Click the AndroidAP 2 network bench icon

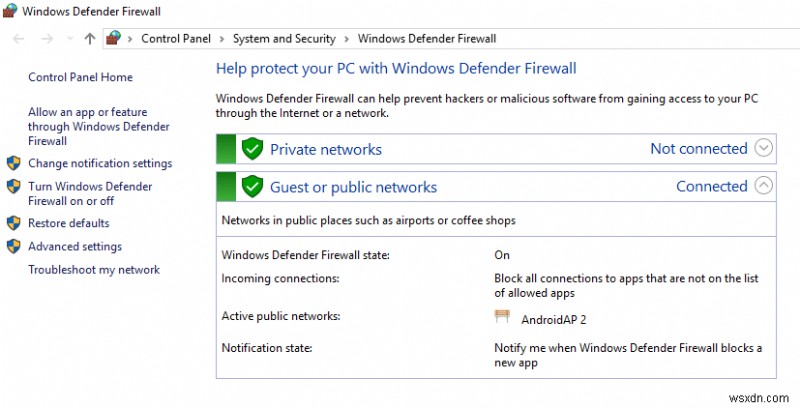tap(502, 317)
